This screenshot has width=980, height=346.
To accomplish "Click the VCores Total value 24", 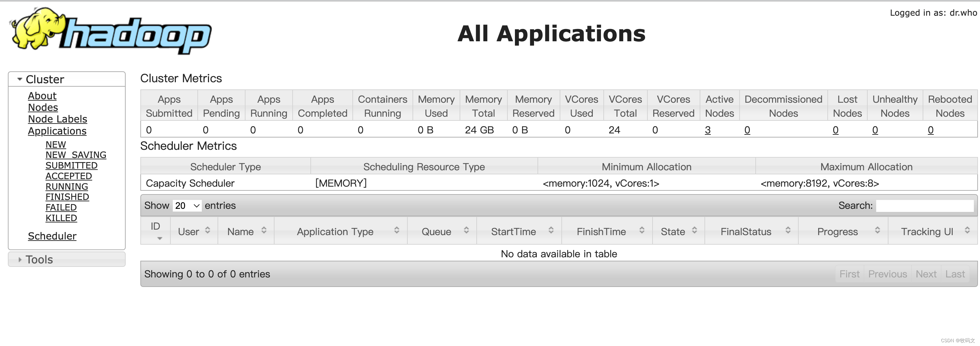I will click(614, 130).
